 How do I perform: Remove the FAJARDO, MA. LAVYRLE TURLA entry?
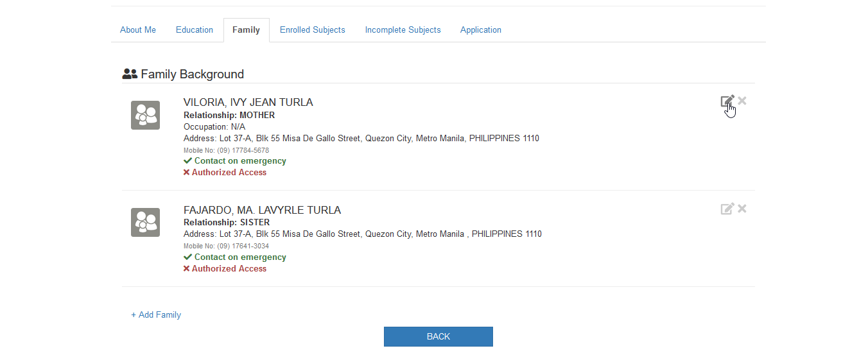(x=742, y=209)
